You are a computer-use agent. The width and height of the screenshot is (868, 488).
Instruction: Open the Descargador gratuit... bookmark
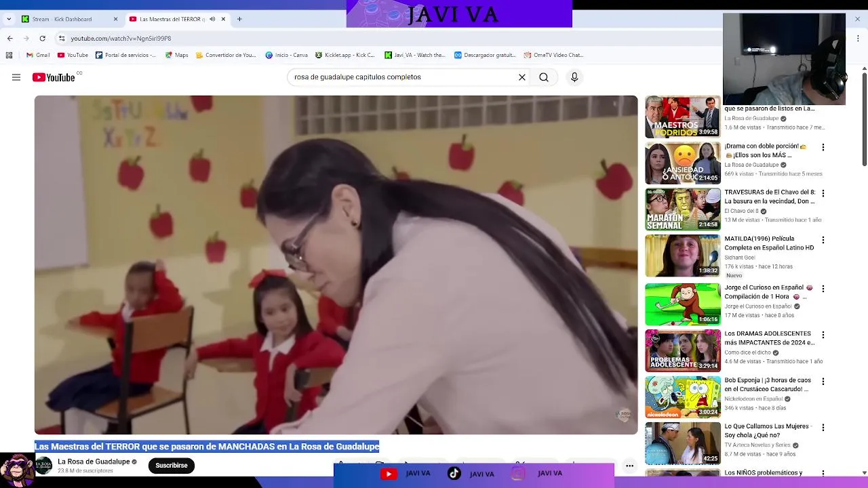click(485, 55)
